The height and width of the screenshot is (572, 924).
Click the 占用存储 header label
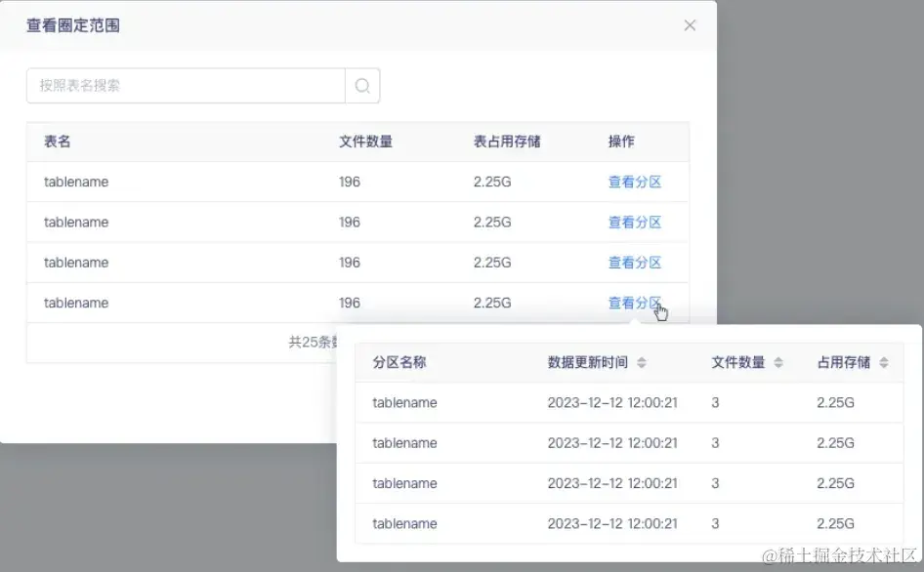click(843, 362)
